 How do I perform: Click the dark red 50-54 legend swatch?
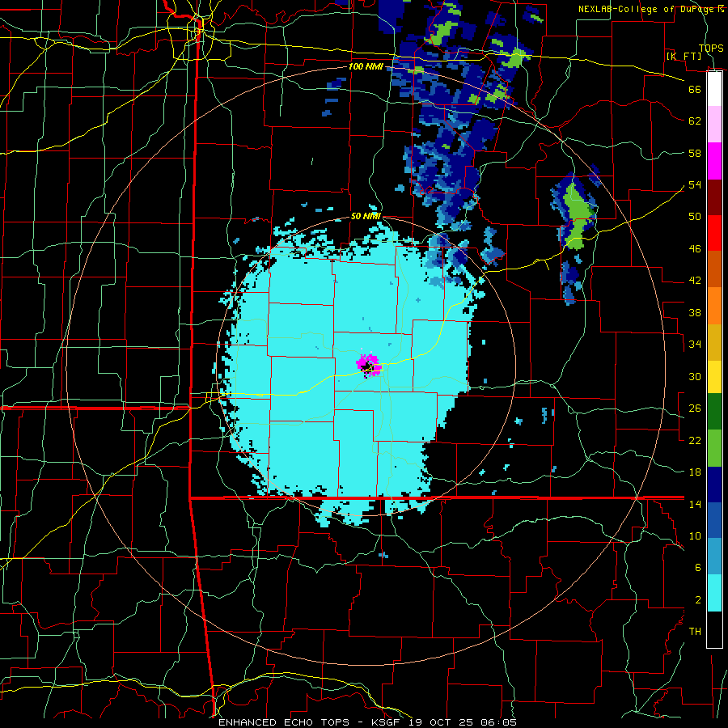pos(714,197)
